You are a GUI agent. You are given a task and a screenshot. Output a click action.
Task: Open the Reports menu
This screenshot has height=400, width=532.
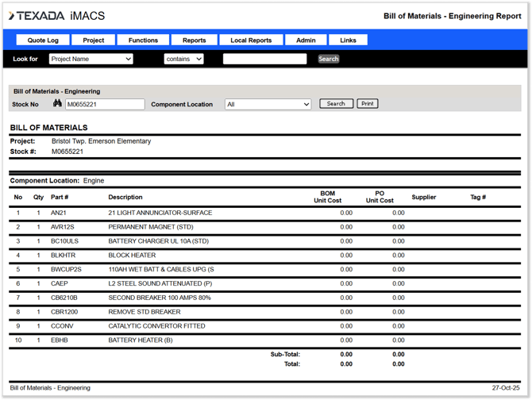pos(194,40)
